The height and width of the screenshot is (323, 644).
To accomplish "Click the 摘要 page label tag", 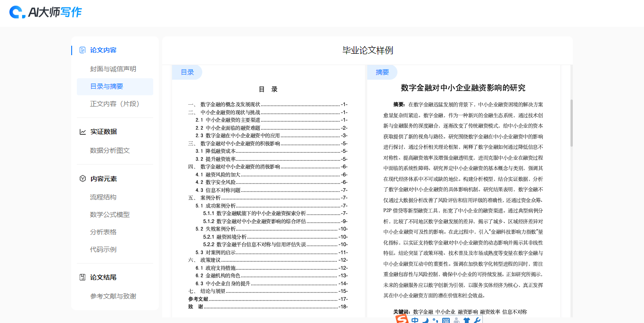I will pos(382,72).
